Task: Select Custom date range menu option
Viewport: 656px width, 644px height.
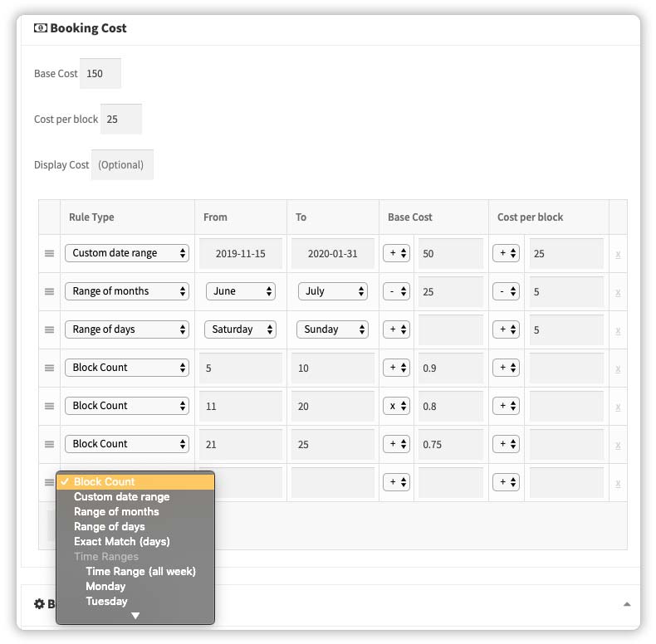Action: coord(135,497)
